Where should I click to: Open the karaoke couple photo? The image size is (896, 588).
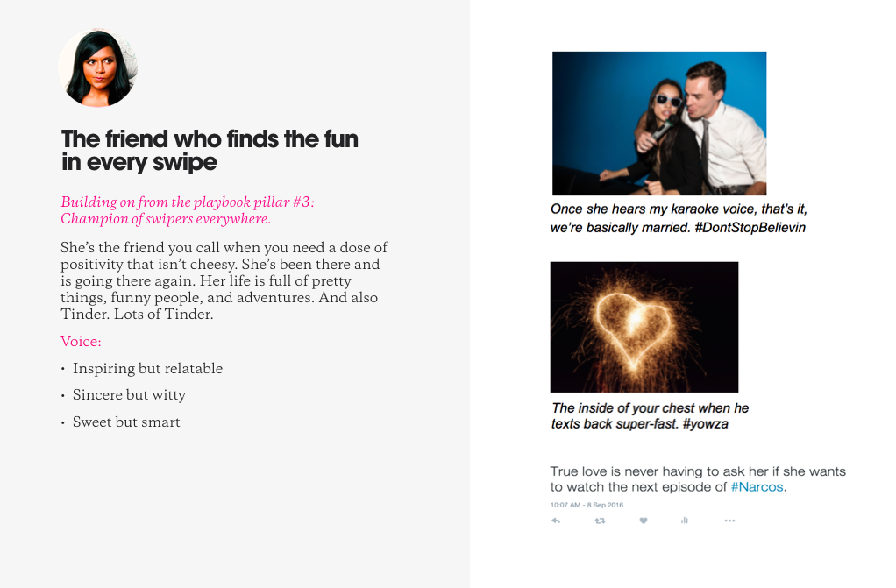[x=659, y=124]
